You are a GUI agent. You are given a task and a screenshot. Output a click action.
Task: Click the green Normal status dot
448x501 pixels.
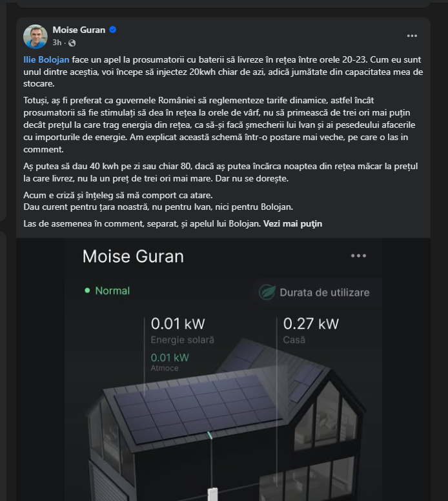[87, 291]
